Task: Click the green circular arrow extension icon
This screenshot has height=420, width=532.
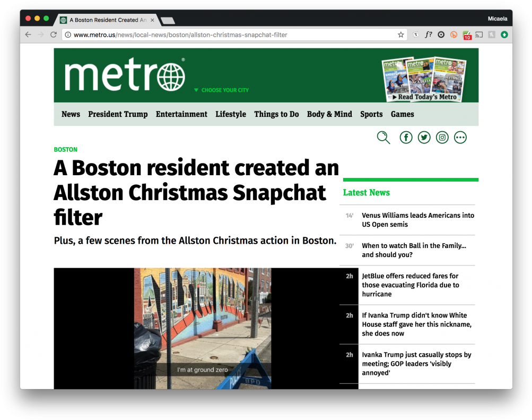Action: 504,35
